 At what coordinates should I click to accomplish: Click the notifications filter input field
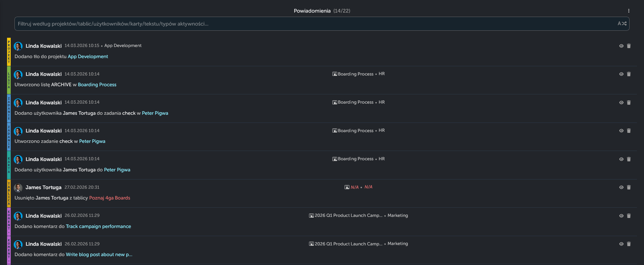[315, 24]
